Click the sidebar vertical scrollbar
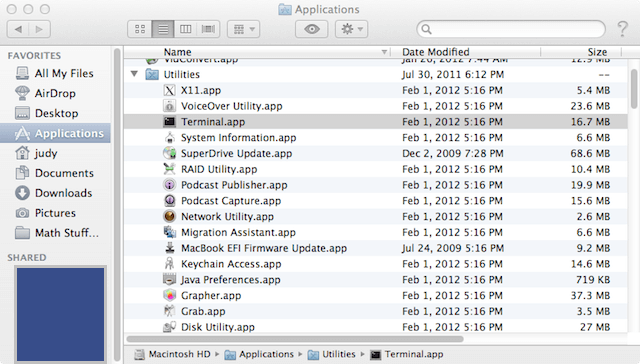This screenshot has height=364, width=640. click(x=117, y=204)
